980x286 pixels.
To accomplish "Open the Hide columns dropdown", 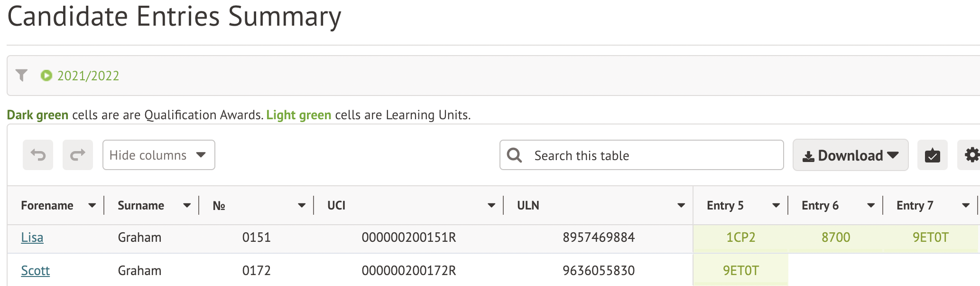I will pos(158,155).
